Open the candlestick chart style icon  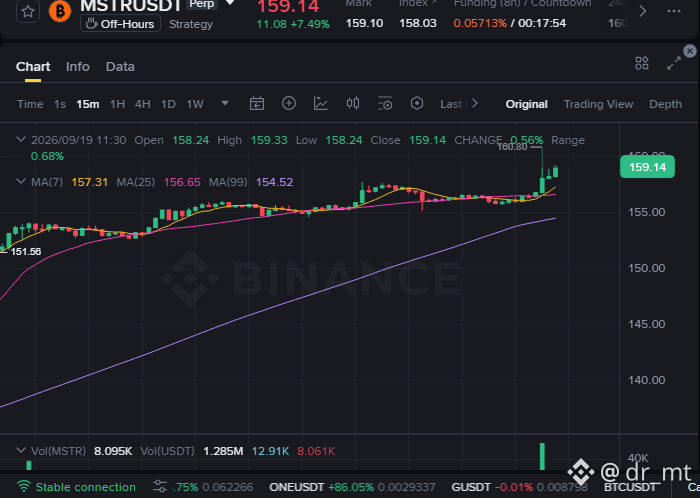tap(353, 104)
